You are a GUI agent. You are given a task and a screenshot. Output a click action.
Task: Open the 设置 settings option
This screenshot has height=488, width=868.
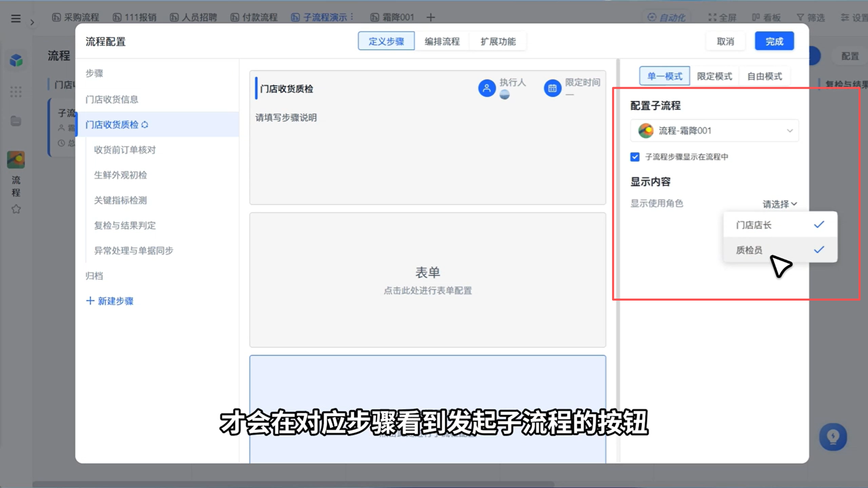[854, 17]
